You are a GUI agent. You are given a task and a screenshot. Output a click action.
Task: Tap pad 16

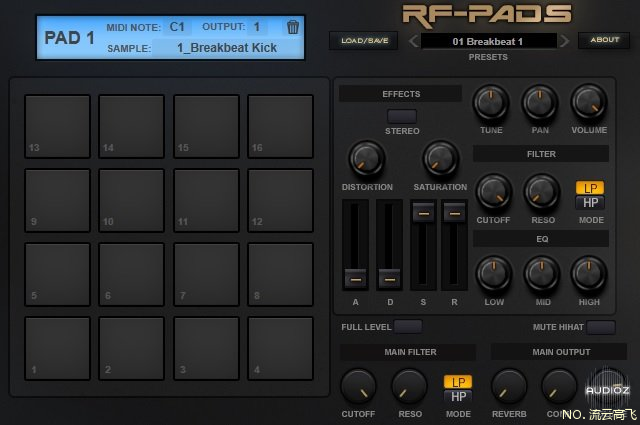click(280, 127)
